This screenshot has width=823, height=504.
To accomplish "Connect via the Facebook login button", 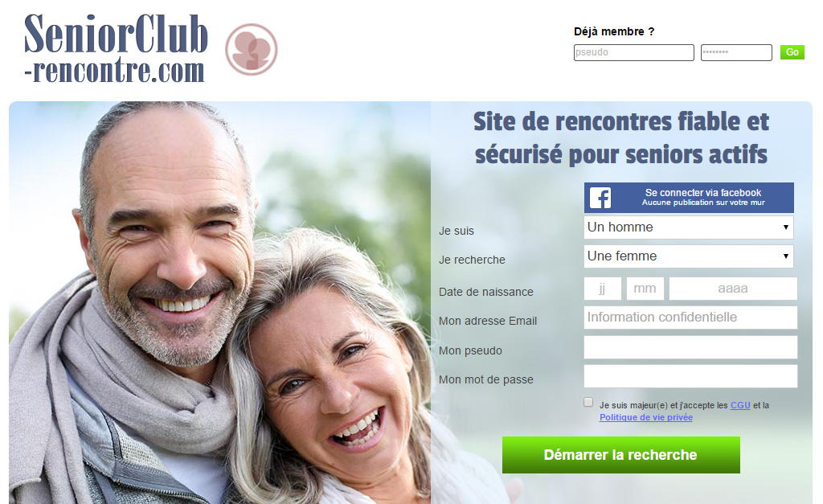I will coord(689,198).
